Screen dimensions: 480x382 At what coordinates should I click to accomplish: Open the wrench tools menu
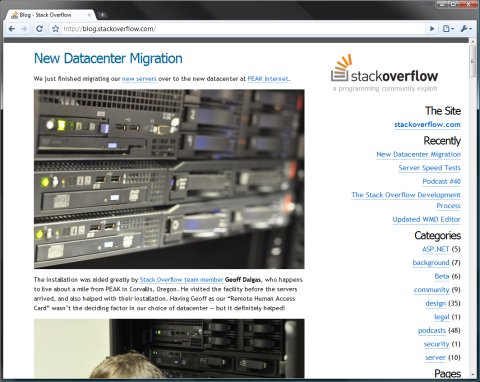pos(466,29)
